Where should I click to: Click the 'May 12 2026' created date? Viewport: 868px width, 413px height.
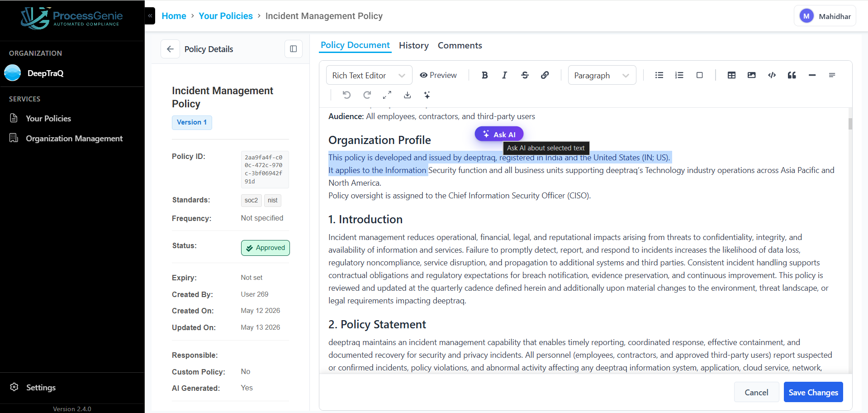point(261,310)
